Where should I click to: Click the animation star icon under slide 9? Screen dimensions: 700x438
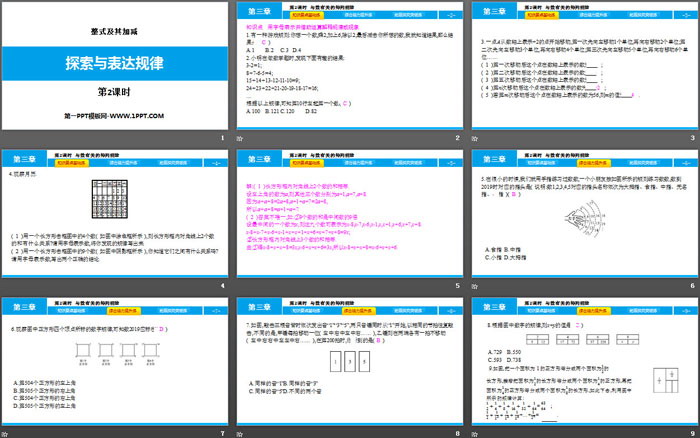coord(475,434)
